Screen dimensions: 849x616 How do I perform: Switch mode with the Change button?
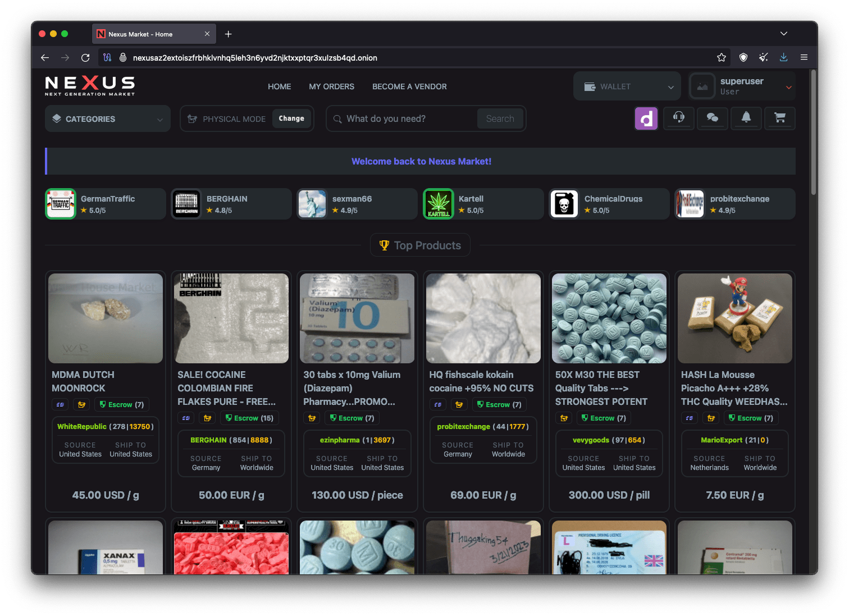291,118
